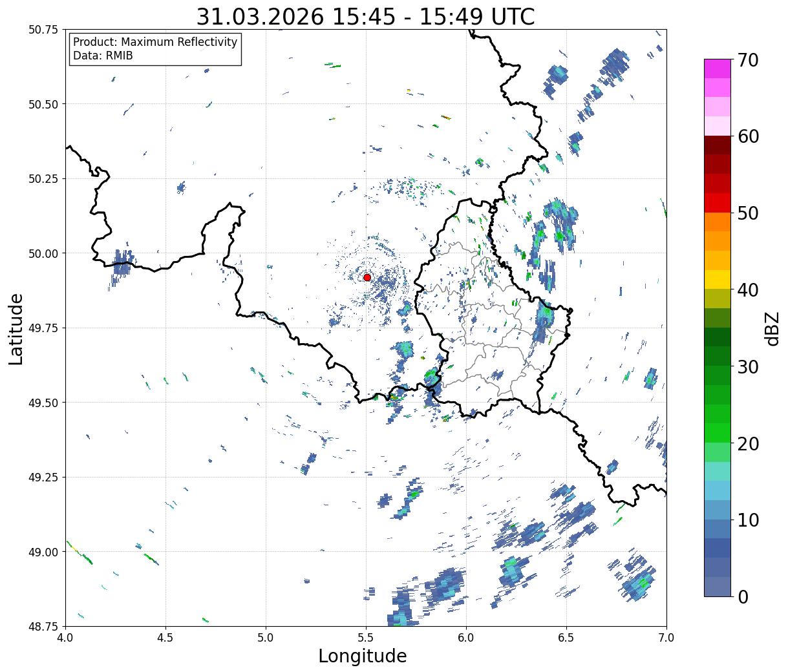The image size is (788, 672).
Task: Click the 48.75 latitude tick label
Action: pos(43,627)
